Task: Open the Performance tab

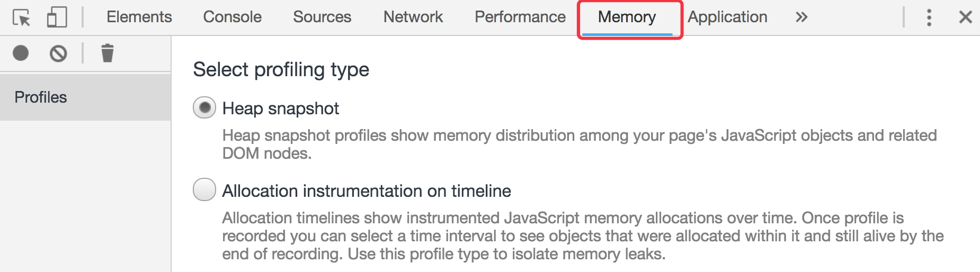Action: (x=520, y=17)
